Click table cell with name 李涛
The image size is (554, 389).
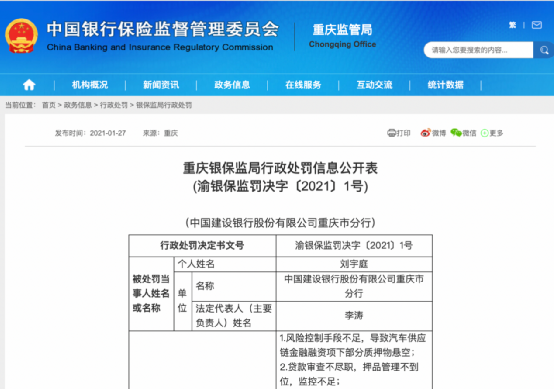click(x=354, y=316)
